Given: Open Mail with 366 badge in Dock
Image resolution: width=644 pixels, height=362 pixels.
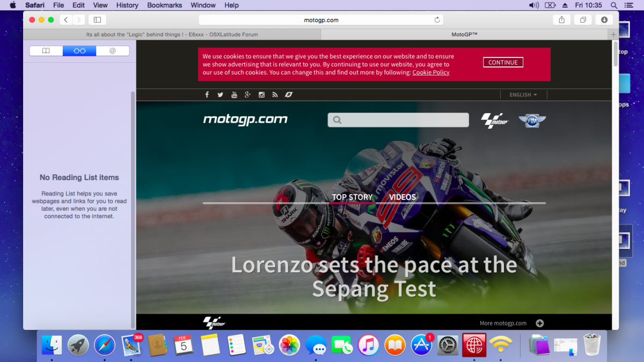Looking at the screenshot, I should 131,345.
